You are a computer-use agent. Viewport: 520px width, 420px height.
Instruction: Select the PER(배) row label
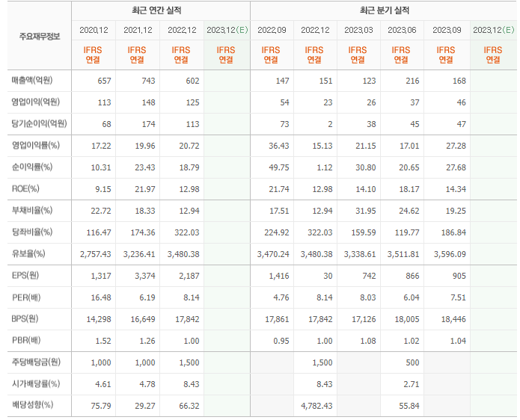[x=26, y=297]
